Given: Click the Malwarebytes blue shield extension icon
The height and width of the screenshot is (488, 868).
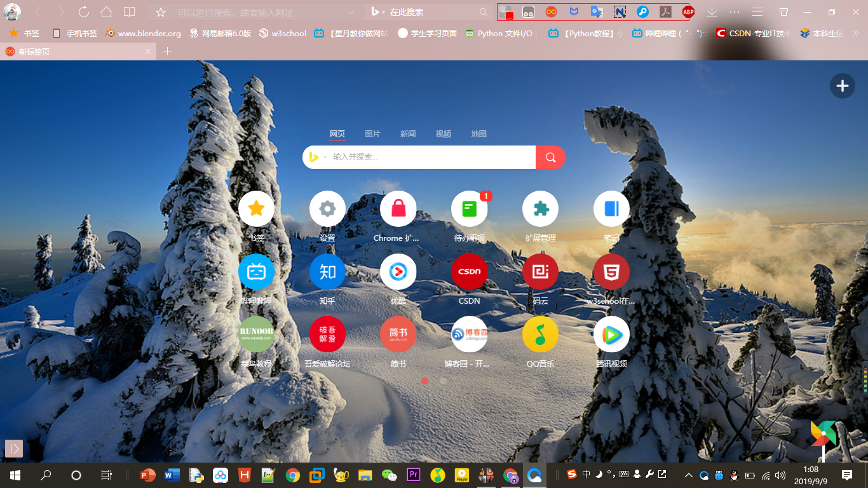Looking at the screenshot, I should (x=574, y=12).
